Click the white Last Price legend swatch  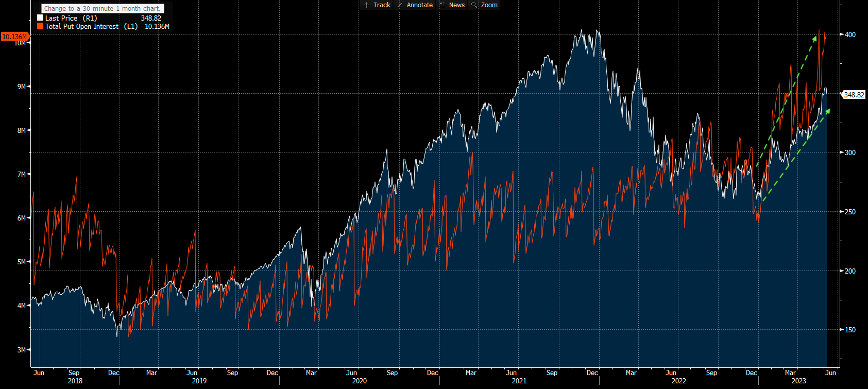point(40,18)
